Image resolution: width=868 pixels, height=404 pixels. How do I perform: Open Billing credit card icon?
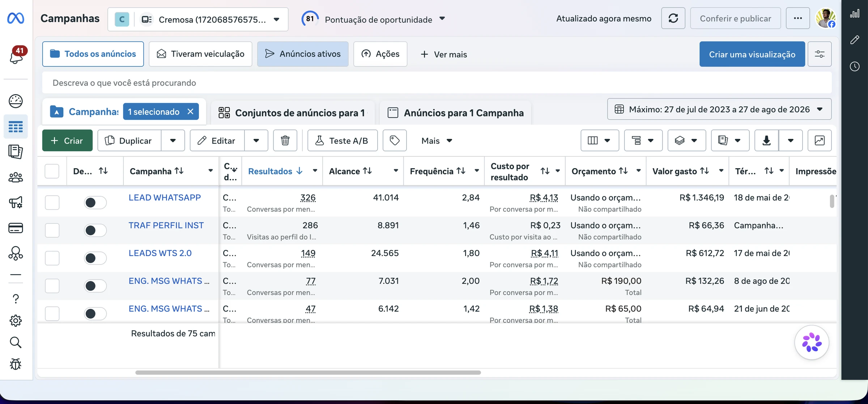pyautogui.click(x=16, y=228)
